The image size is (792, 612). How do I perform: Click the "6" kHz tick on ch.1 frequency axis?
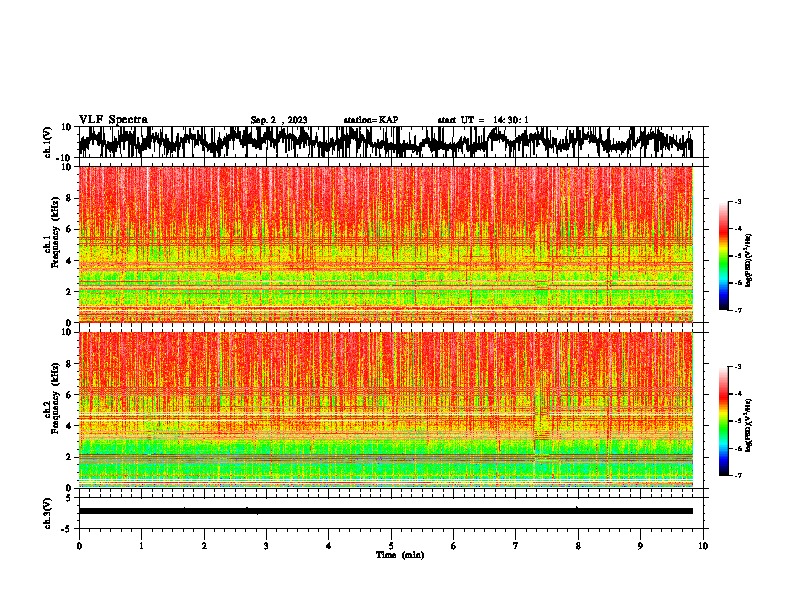tap(70, 229)
